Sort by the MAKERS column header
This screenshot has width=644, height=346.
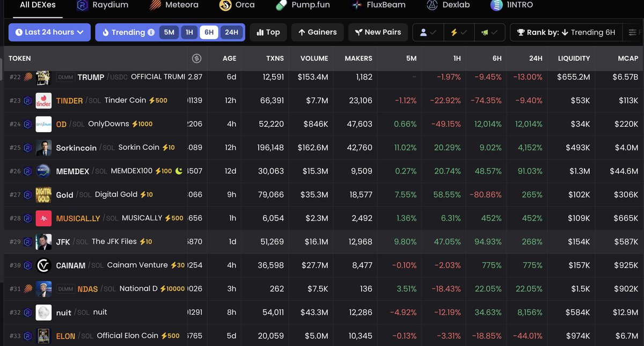[358, 58]
